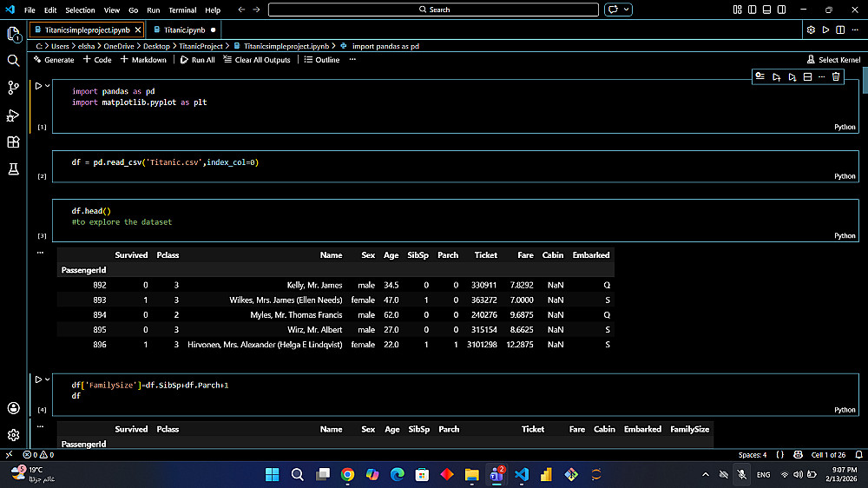The width and height of the screenshot is (868, 488).
Task: Click Generate in notebook toolbar
Action: [54, 59]
